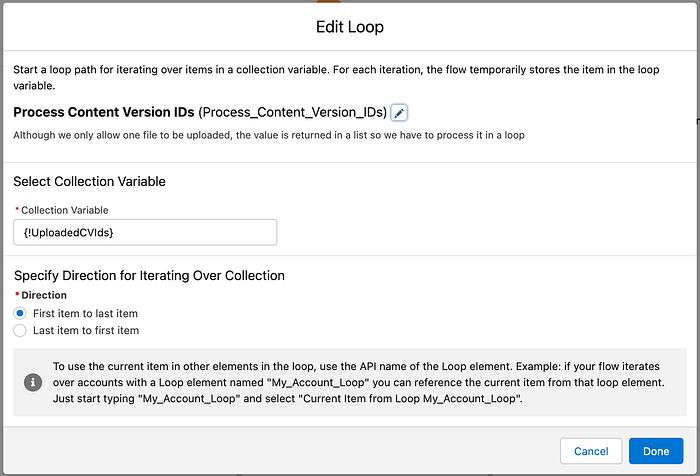The width and height of the screenshot is (700, 476).
Task: Click the Collection Variable input field
Action: (x=145, y=232)
